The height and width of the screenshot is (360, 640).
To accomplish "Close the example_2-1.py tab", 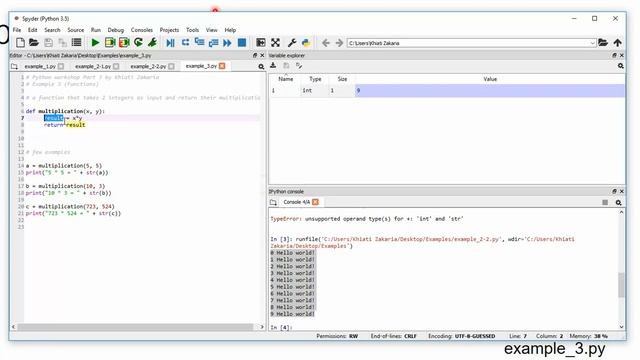I will pos(116,66).
